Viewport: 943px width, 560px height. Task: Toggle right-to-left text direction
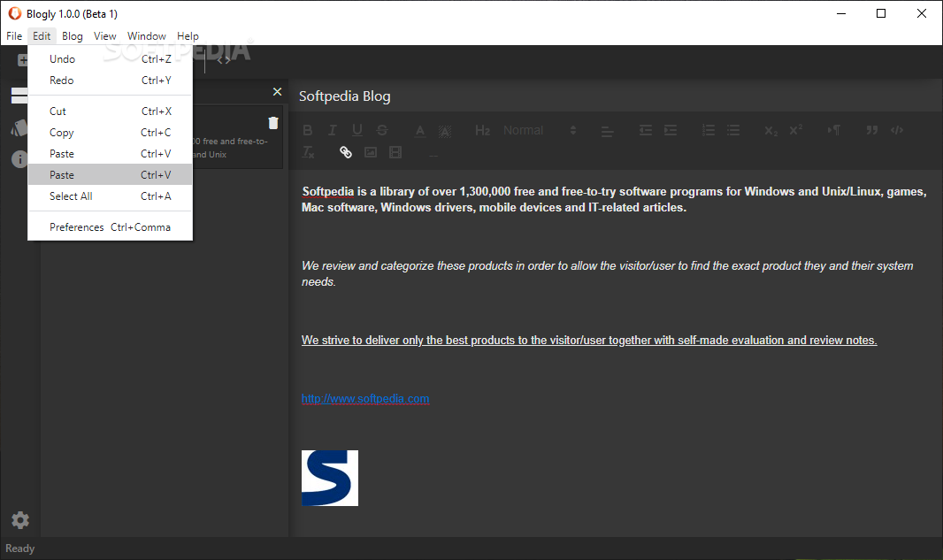(x=833, y=130)
